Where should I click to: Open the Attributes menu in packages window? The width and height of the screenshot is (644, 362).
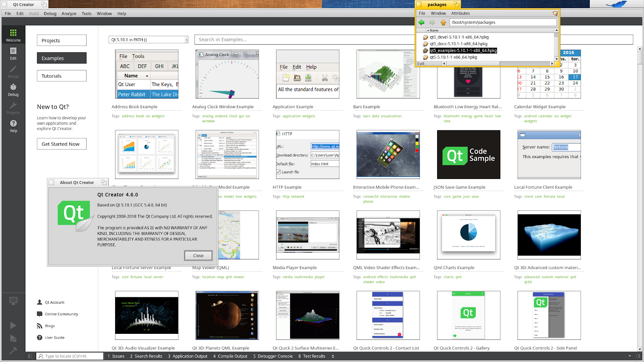[460, 13]
